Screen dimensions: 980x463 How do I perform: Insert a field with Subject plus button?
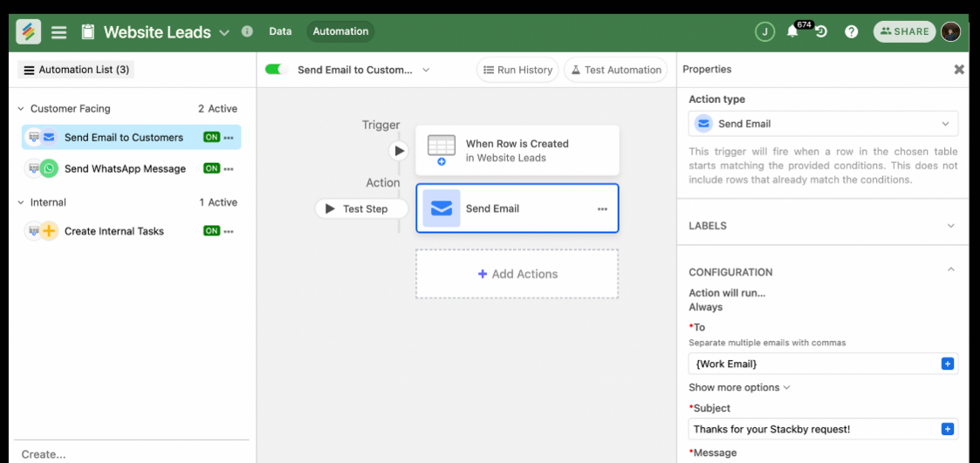[948, 429]
